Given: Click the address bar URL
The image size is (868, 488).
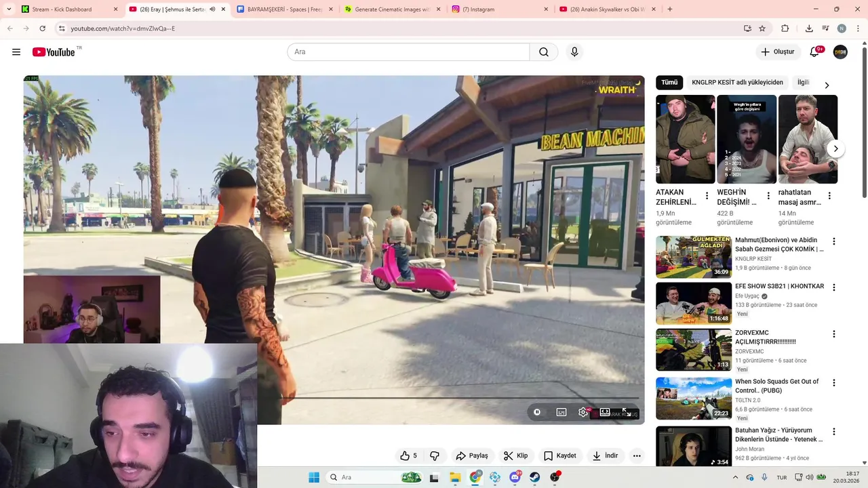Looking at the screenshot, I should [x=123, y=28].
